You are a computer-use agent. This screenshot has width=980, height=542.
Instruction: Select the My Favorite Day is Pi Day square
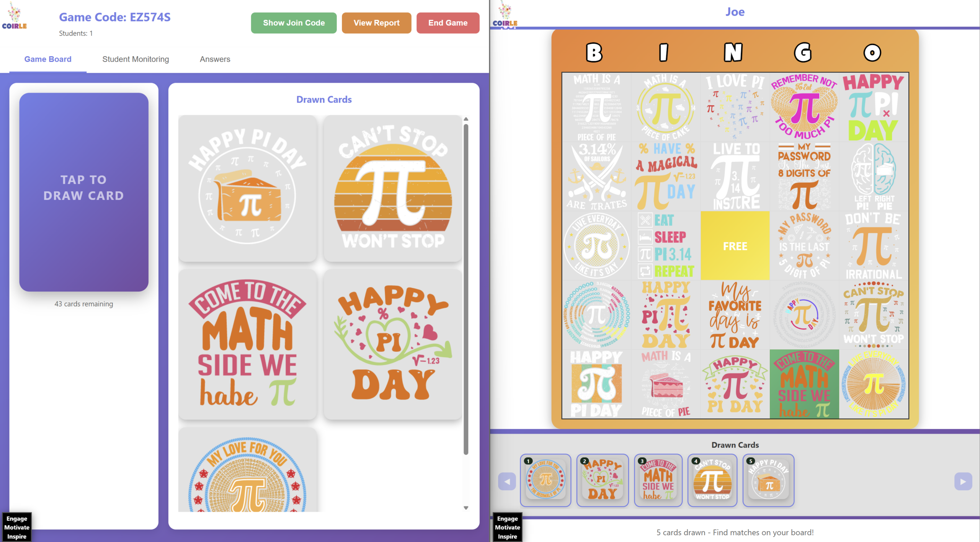[735, 315]
